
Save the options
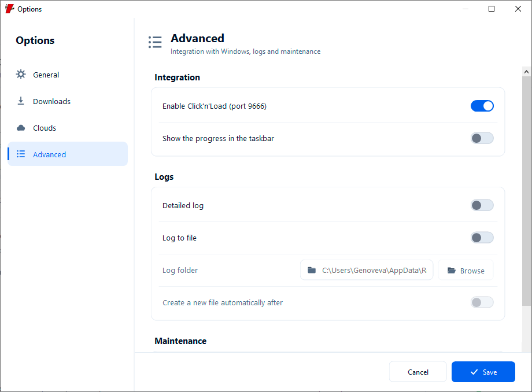click(483, 372)
